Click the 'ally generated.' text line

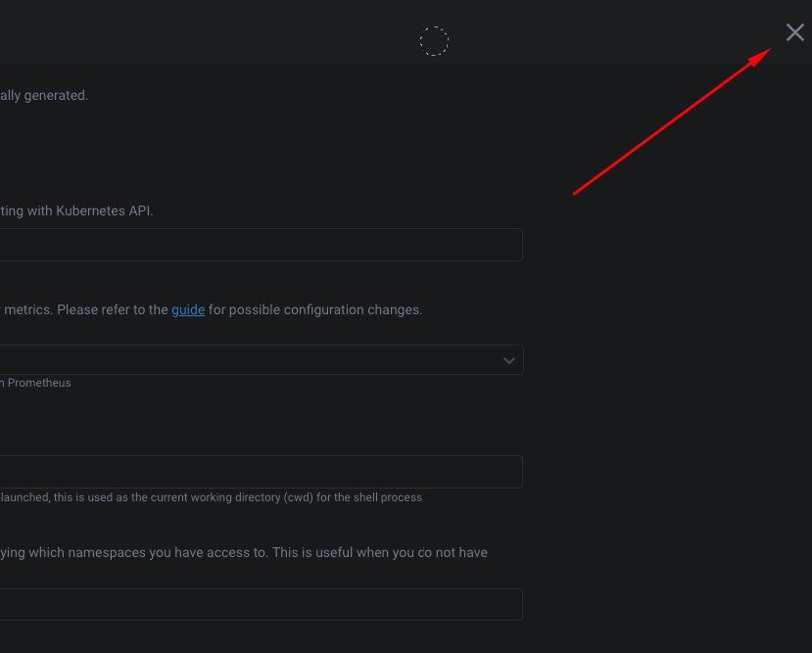(44, 95)
